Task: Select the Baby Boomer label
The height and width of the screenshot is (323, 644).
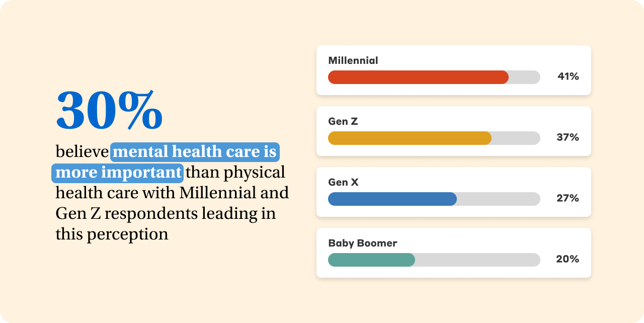Action: (362, 244)
